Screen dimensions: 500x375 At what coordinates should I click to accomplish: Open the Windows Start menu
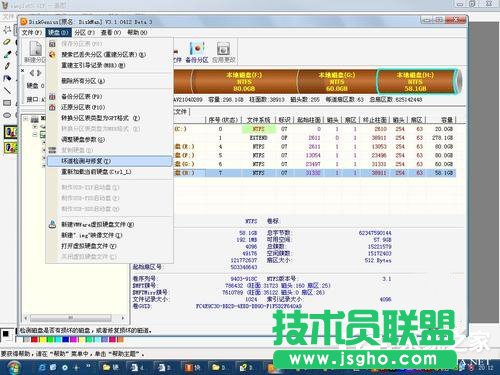pos(14,367)
